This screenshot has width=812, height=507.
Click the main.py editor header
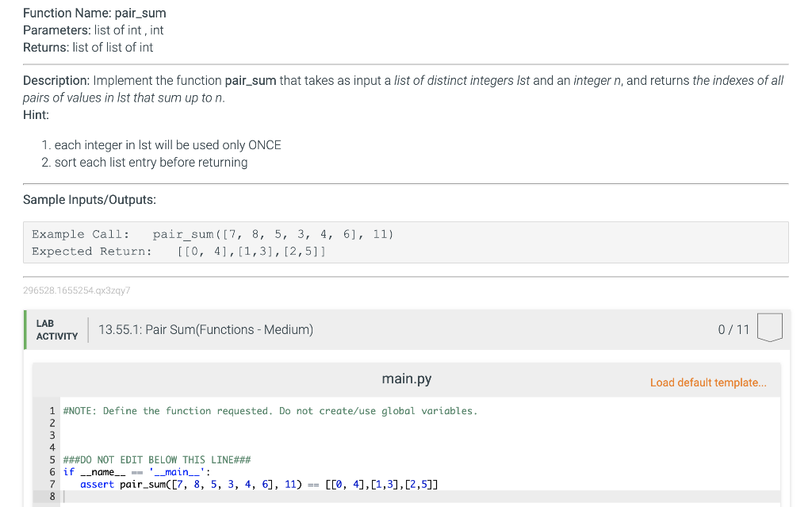(x=406, y=378)
